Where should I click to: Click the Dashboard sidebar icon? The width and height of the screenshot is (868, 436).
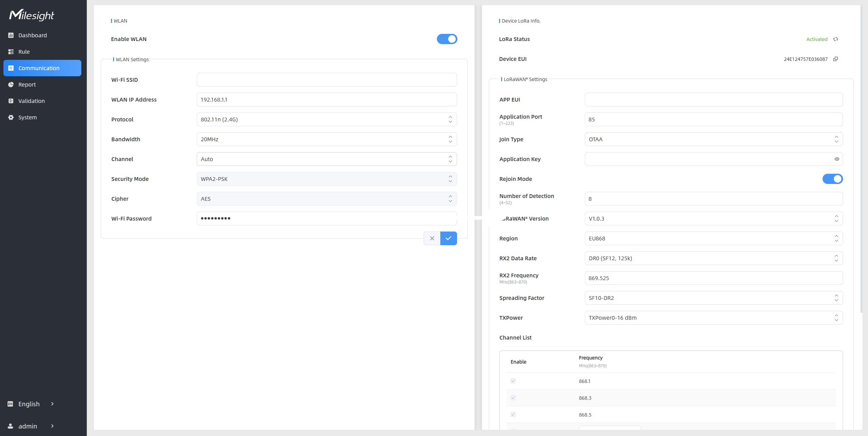11,35
